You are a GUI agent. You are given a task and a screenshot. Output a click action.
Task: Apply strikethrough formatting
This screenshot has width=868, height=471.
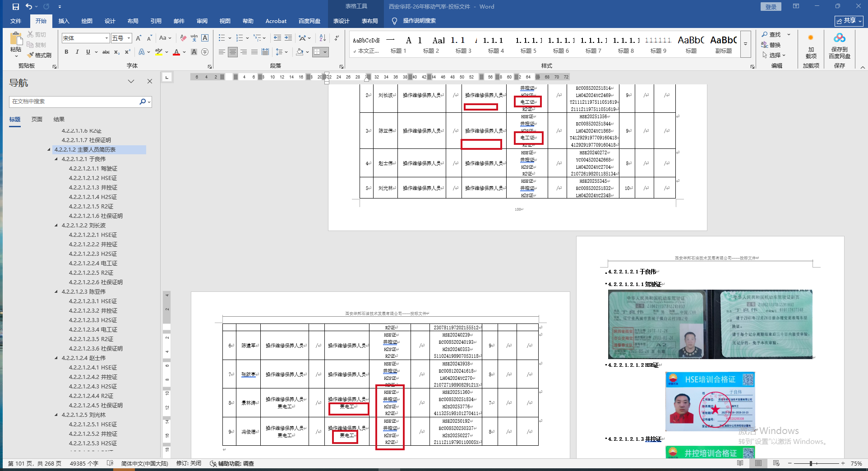[x=106, y=52]
